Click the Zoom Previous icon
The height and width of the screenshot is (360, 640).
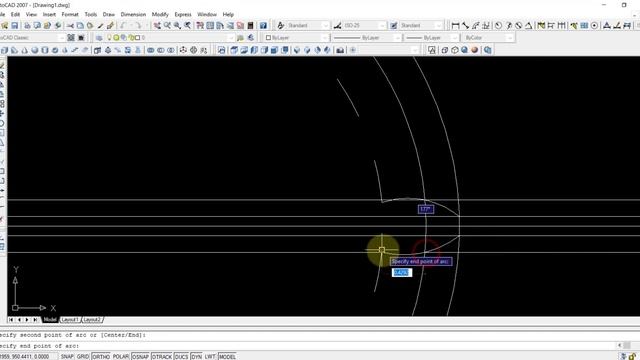(187, 25)
